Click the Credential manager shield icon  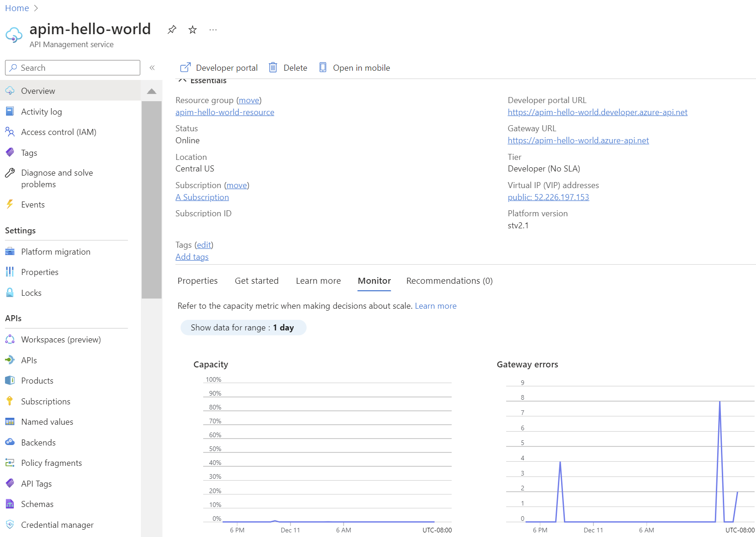[10, 525]
